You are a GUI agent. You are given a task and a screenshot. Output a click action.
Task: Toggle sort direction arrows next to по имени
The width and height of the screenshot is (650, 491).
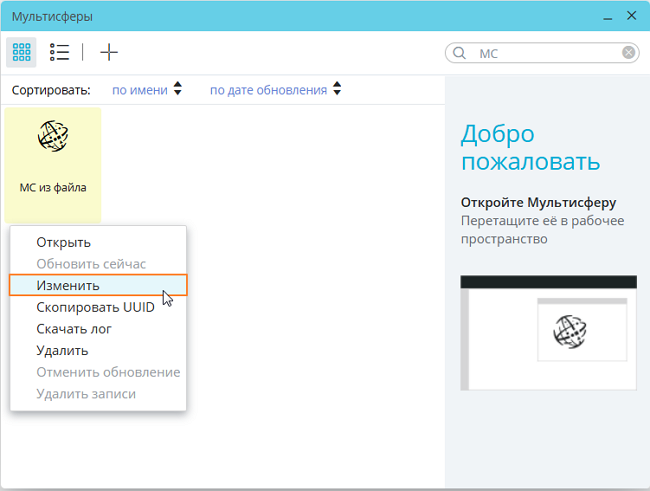(x=177, y=88)
